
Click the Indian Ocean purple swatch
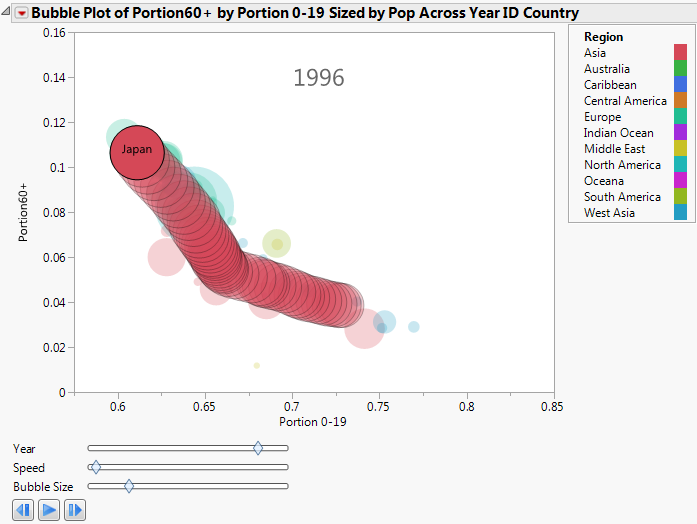(x=681, y=133)
